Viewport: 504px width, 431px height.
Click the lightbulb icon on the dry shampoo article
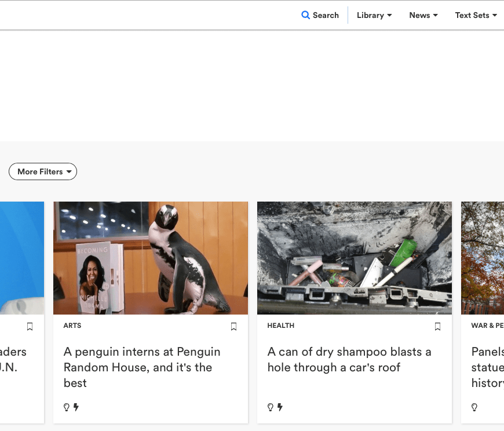click(271, 407)
